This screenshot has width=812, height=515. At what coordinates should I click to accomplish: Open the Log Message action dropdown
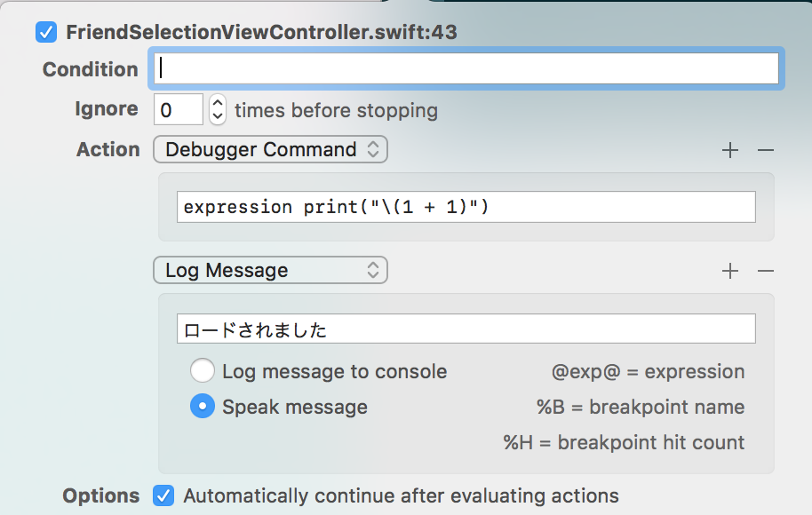pyautogui.click(x=270, y=270)
